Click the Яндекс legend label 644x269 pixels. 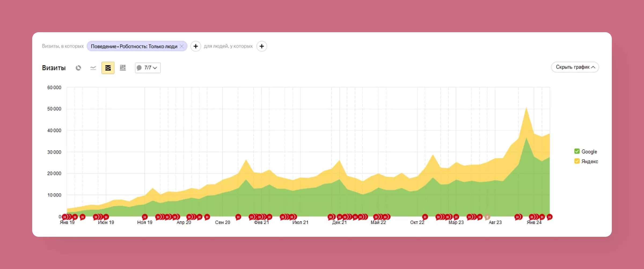[590, 161]
